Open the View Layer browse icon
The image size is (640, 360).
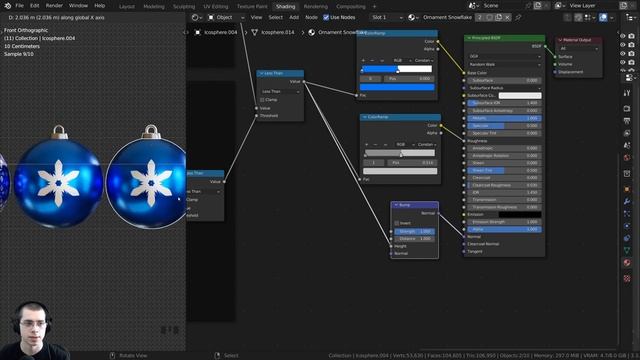[x=559, y=6]
